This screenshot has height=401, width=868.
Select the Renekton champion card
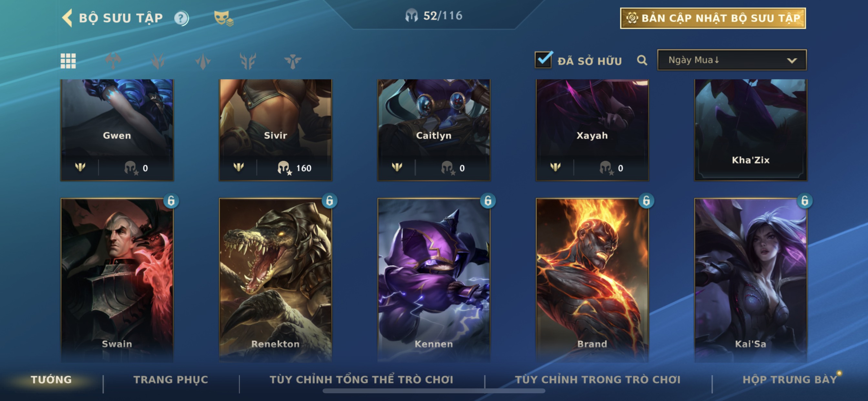[275, 280]
